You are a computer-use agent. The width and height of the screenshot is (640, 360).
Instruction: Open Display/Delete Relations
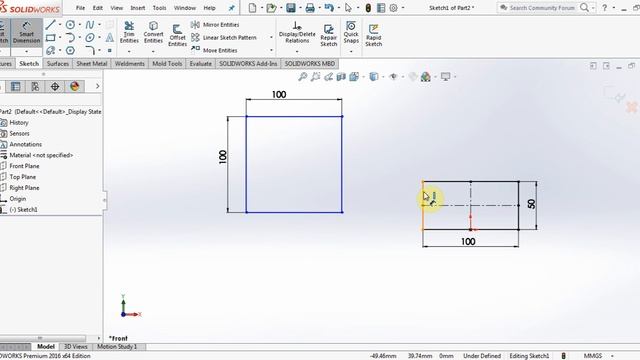coord(297,32)
